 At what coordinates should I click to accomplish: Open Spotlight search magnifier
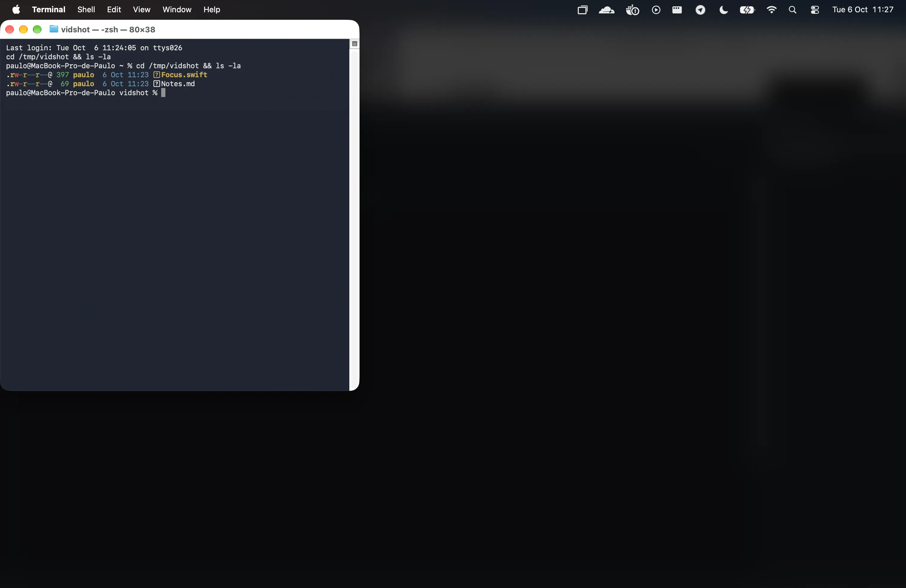(792, 10)
